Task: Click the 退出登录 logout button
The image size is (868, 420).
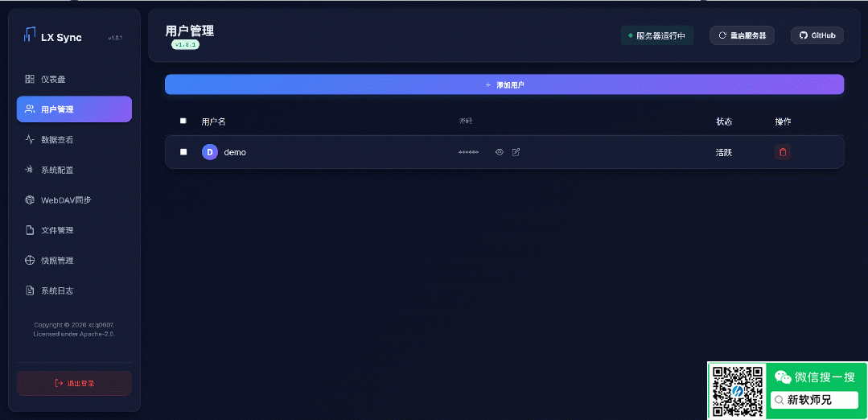Action: pos(74,383)
